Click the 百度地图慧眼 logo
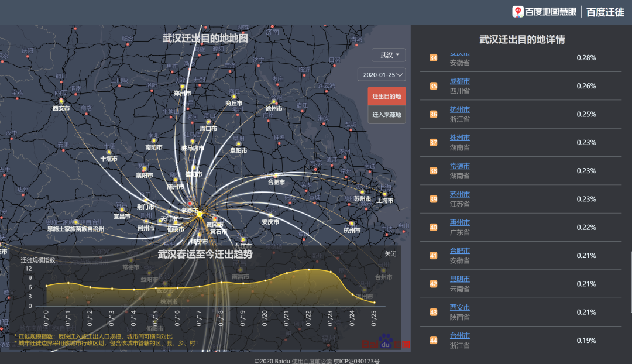 coord(544,12)
